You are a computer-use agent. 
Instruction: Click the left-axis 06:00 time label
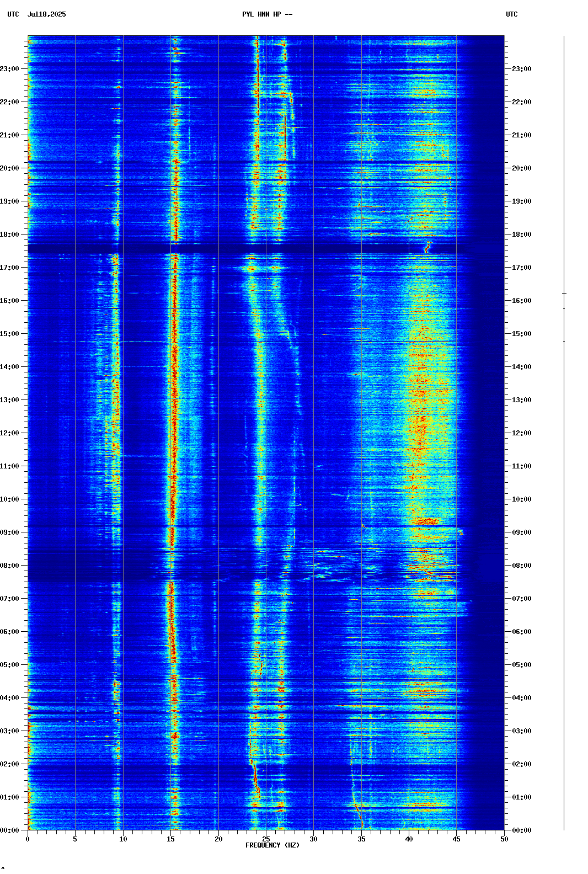pyautogui.click(x=9, y=632)
